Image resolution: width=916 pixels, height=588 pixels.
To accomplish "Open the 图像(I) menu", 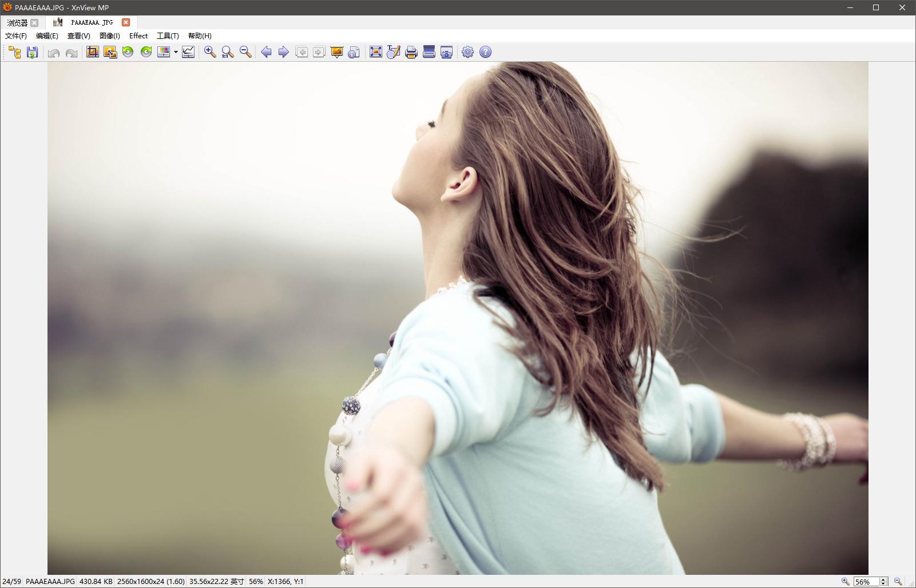I will (109, 35).
